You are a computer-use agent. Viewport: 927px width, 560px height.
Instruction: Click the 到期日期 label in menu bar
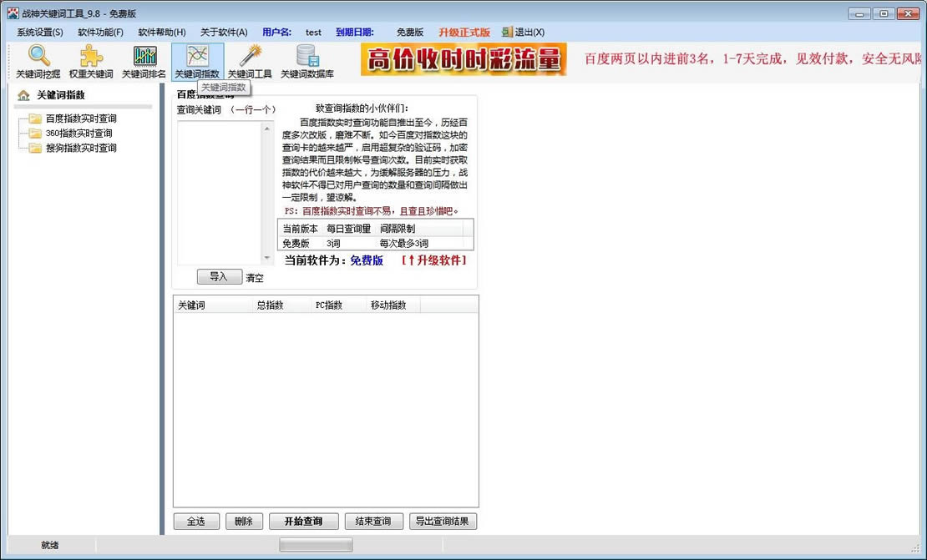[x=355, y=33]
